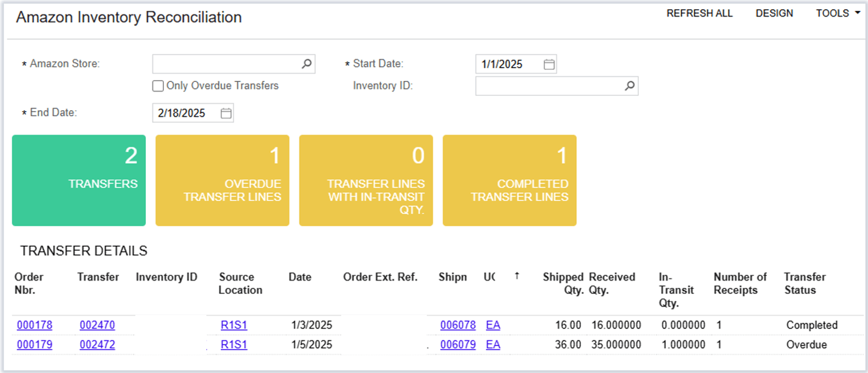Click the date cell 1/3/2025

point(312,325)
